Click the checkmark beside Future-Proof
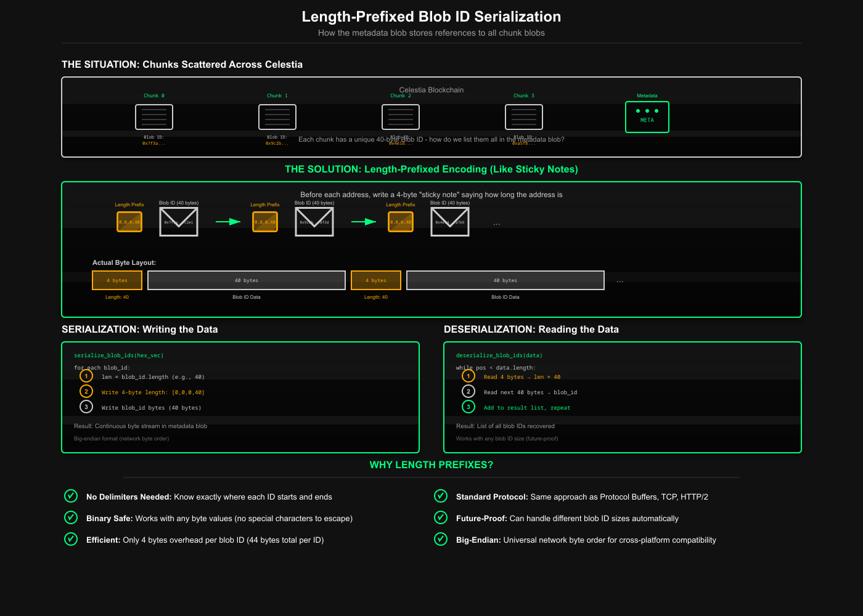Screen dimensions: 863x616 tap(441, 517)
